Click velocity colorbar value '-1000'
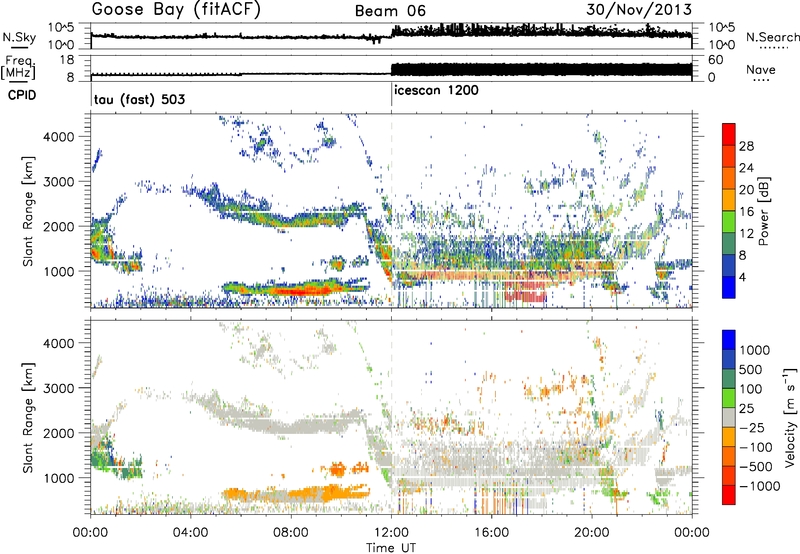 coord(759,486)
